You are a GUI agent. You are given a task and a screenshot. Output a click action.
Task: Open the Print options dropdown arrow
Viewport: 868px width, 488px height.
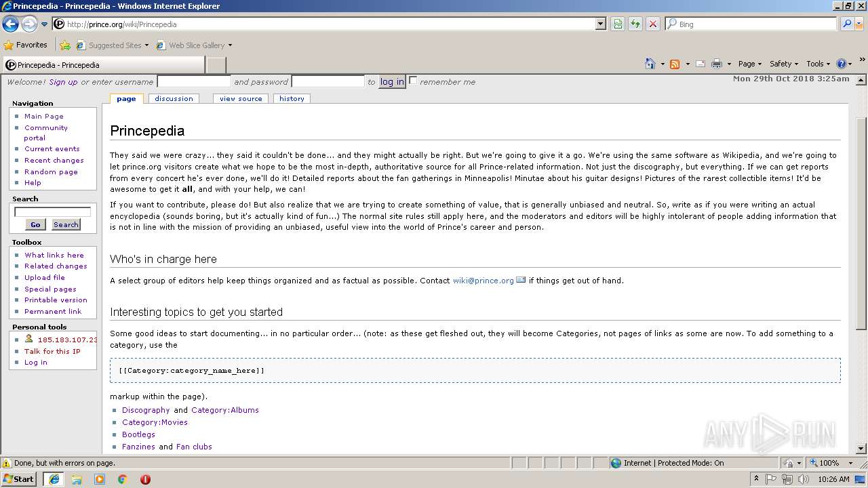pyautogui.click(x=729, y=64)
